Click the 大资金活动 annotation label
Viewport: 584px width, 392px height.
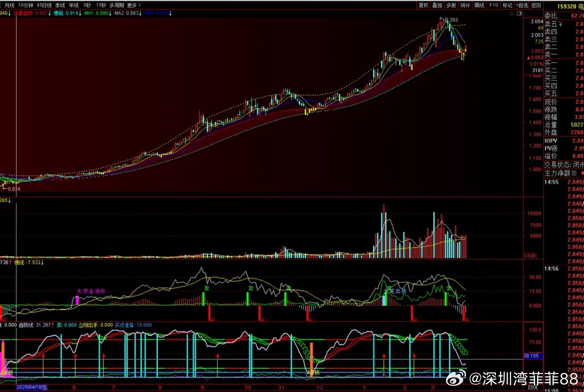click(x=91, y=291)
